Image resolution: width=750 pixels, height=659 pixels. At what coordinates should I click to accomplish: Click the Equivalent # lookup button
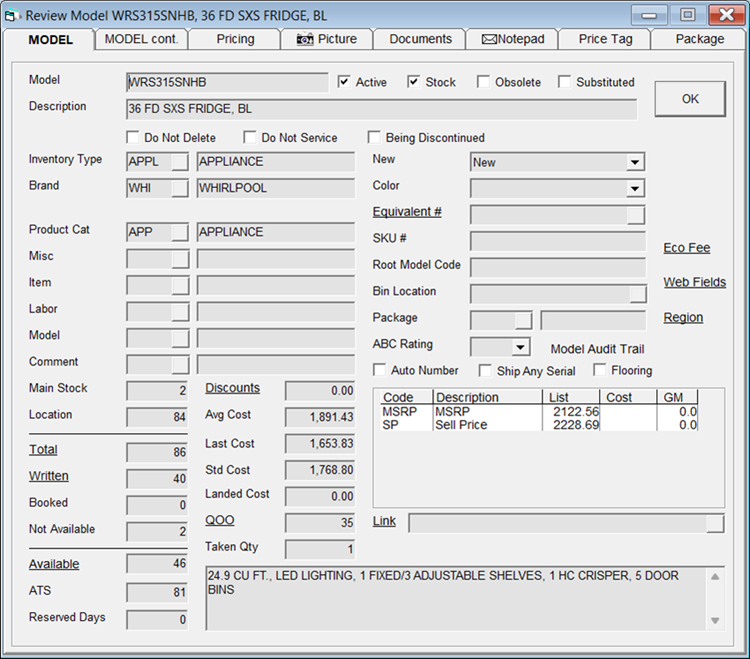click(x=636, y=214)
